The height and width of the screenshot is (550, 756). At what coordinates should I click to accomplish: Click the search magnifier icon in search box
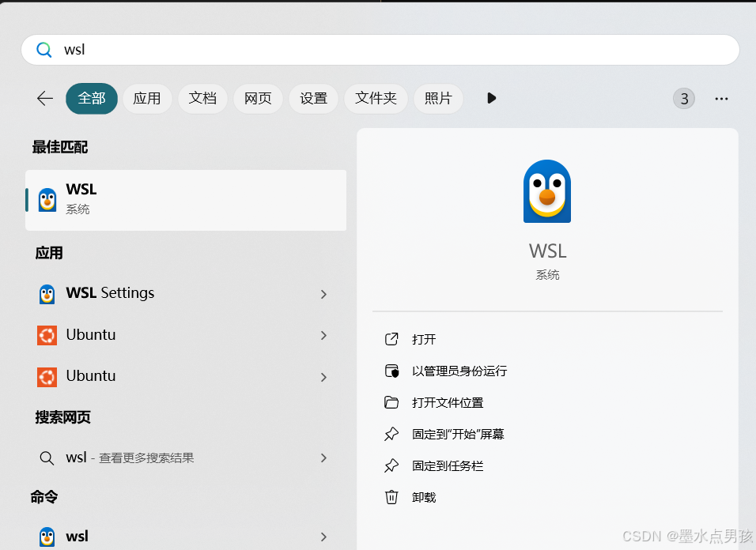(43, 50)
